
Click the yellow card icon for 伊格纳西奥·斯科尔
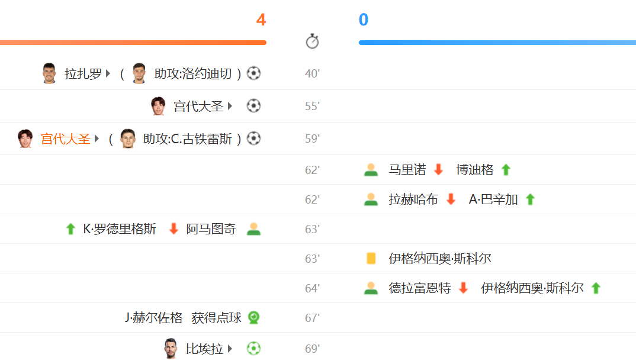(371, 258)
